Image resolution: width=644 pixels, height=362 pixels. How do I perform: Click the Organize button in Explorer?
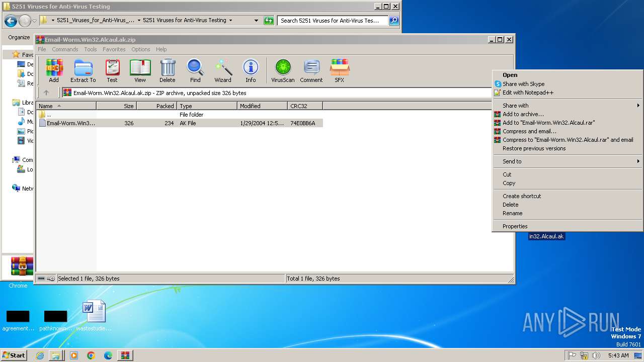click(19, 37)
